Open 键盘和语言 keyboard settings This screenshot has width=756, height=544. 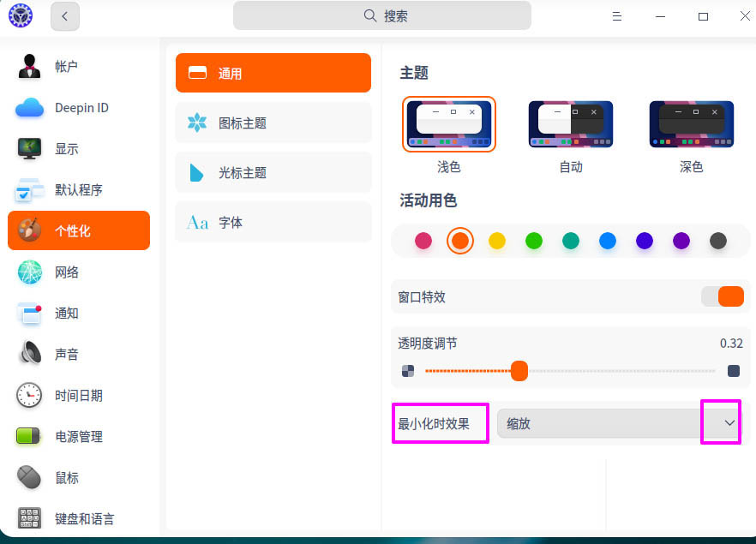(86, 518)
